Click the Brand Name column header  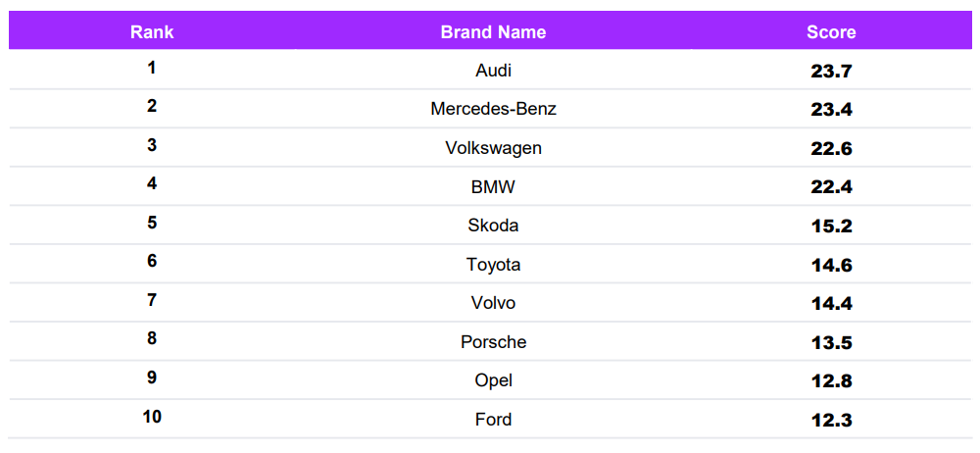(x=493, y=31)
